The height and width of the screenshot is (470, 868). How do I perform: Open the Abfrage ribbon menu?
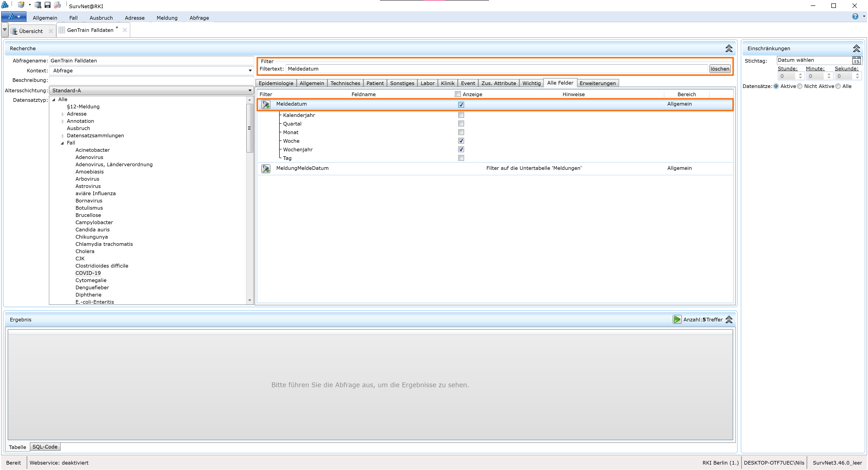pos(199,18)
